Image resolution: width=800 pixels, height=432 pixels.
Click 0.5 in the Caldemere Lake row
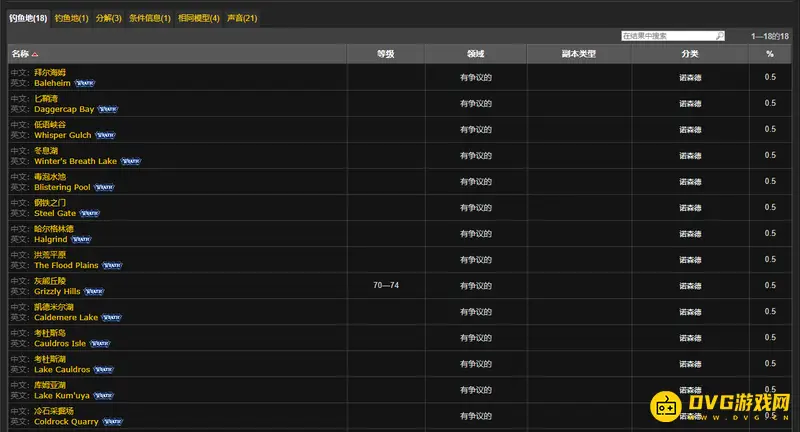(x=770, y=312)
